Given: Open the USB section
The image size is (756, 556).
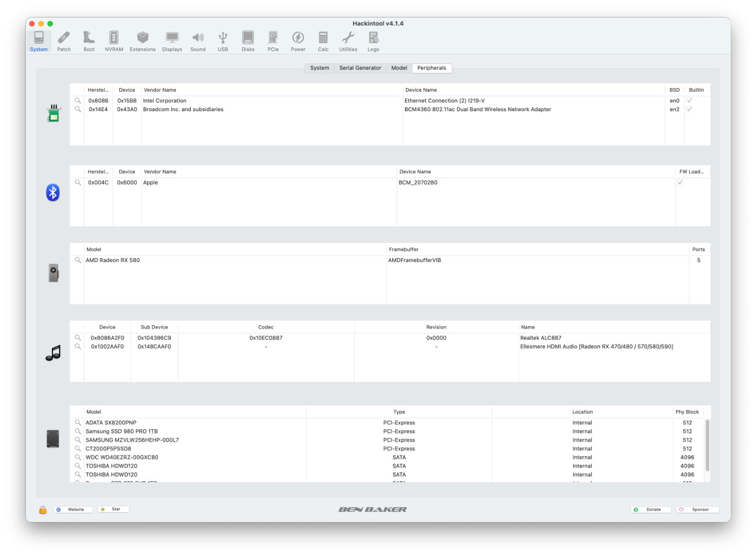Looking at the screenshot, I should (x=223, y=41).
